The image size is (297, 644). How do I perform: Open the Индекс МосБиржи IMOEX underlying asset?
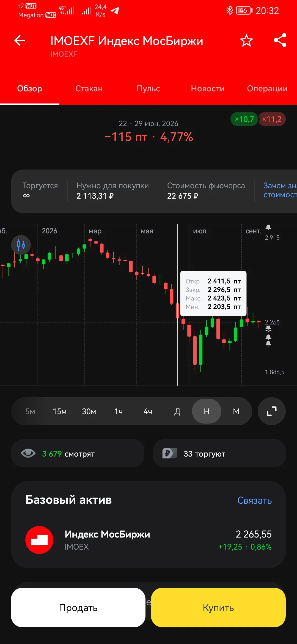coord(148,540)
